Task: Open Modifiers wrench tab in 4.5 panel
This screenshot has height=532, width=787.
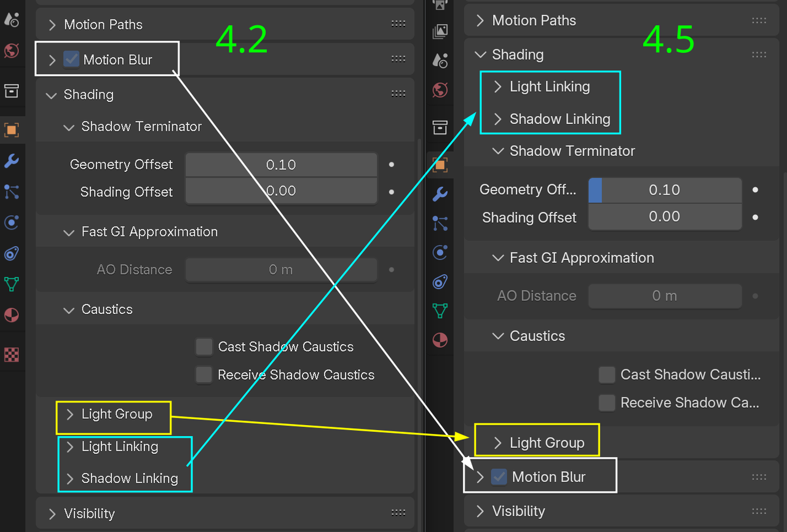Action: [x=440, y=195]
